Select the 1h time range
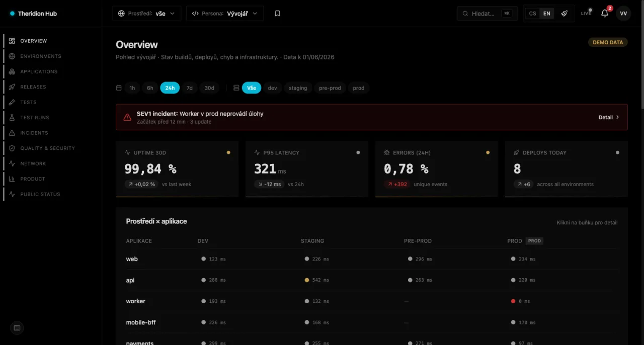This screenshot has height=345, width=644. click(132, 88)
